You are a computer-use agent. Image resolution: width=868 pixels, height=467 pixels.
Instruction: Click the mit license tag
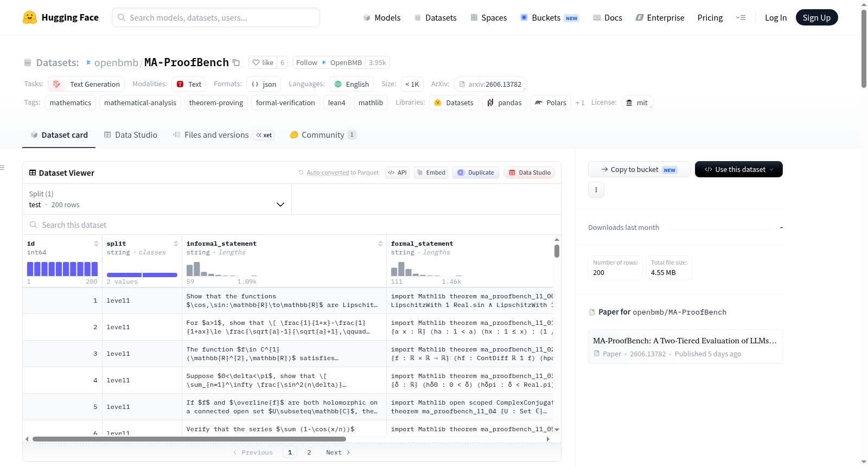pos(637,103)
